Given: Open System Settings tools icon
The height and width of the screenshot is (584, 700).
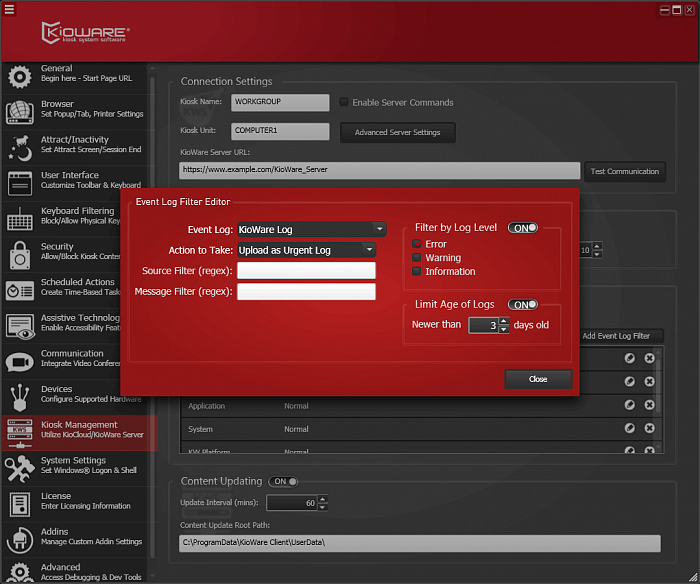Looking at the screenshot, I should click(19, 469).
